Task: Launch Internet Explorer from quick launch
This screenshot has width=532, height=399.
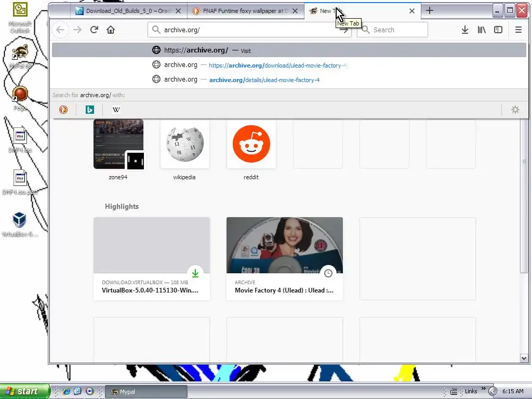Action: 66,391
